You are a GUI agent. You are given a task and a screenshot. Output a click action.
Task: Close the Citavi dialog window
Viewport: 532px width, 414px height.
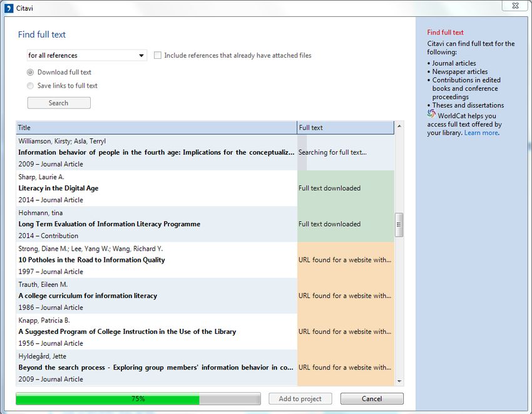515,6
